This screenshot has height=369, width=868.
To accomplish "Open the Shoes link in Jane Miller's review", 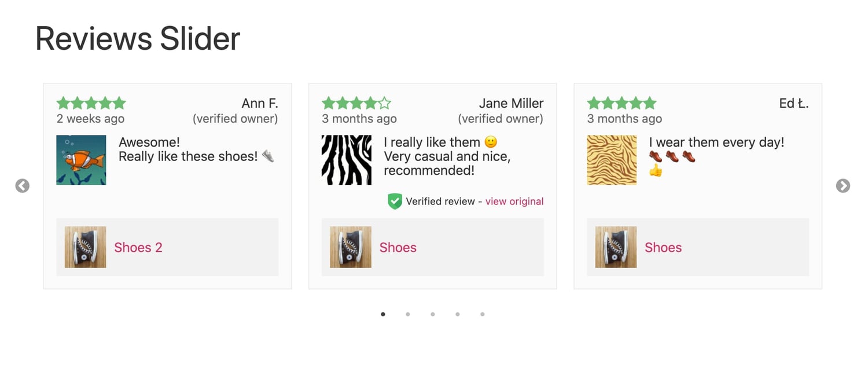I will pos(398,247).
